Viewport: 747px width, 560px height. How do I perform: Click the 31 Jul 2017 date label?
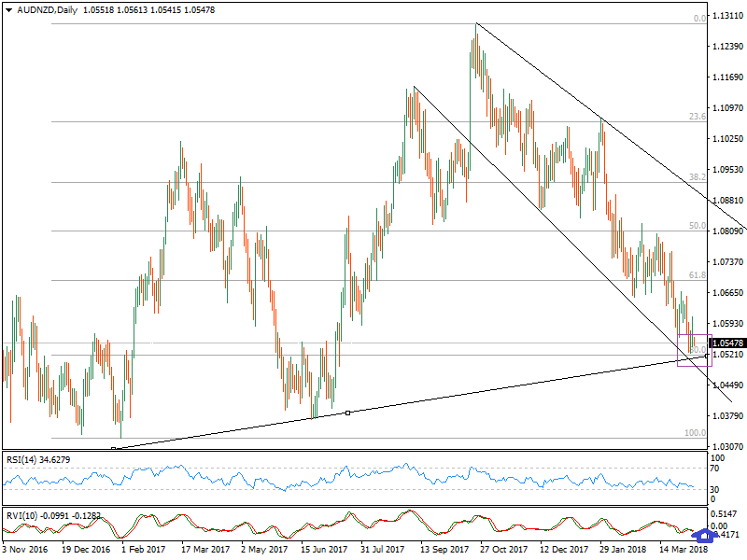point(382,550)
